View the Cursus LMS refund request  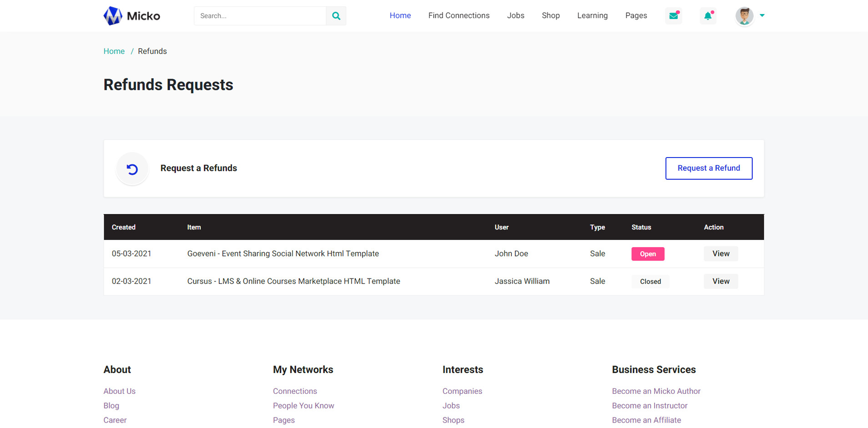[721, 281]
